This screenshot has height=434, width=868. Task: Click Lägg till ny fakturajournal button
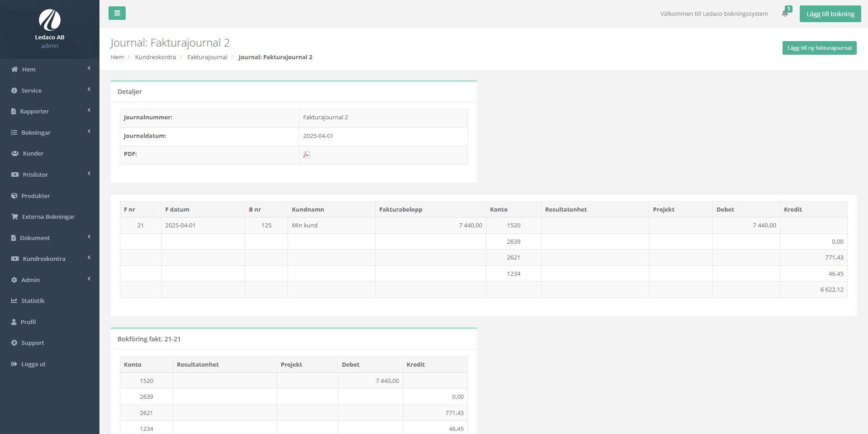tap(819, 48)
